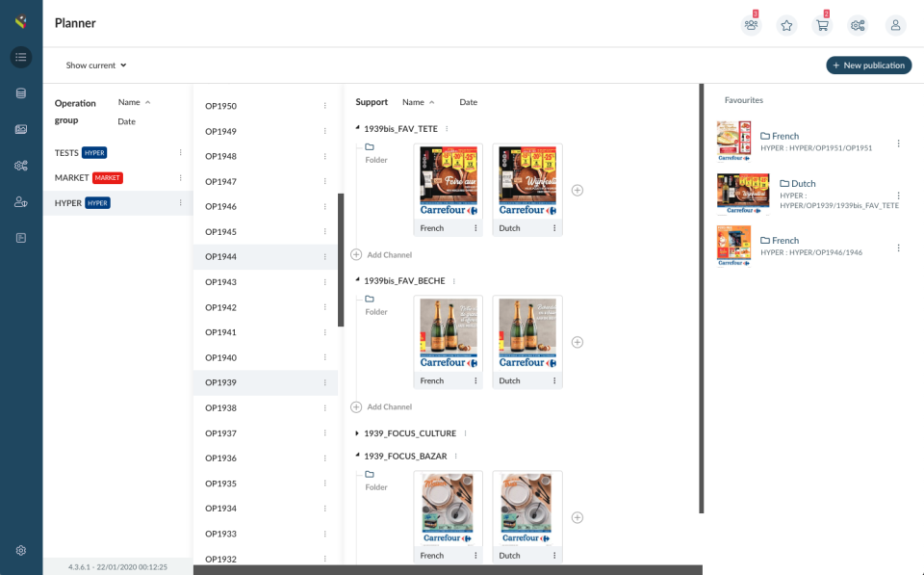Collapse the 1939bis_FAV_BECHE section
The height and width of the screenshot is (575, 924).
pyautogui.click(x=357, y=280)
